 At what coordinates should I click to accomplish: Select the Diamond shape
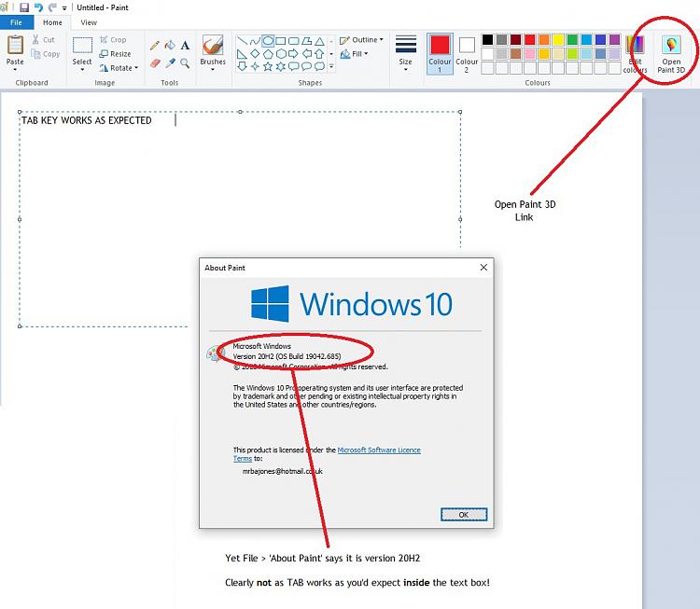coord(255,54)
